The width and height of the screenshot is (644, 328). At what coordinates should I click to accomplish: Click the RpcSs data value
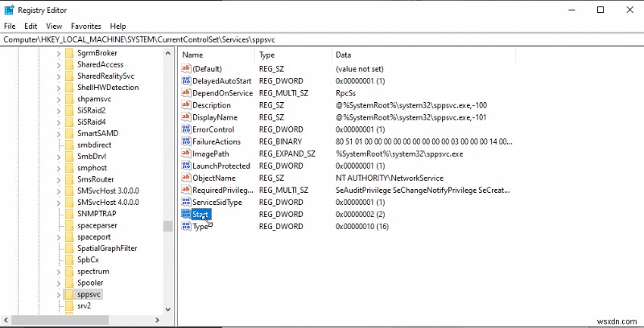tap(345, 92)
